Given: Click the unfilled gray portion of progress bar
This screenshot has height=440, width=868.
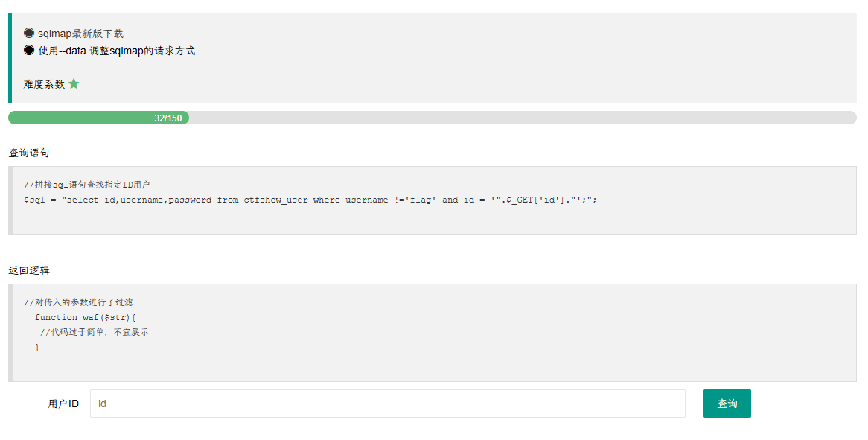Looking at the screenshot, I should point(523,118).
